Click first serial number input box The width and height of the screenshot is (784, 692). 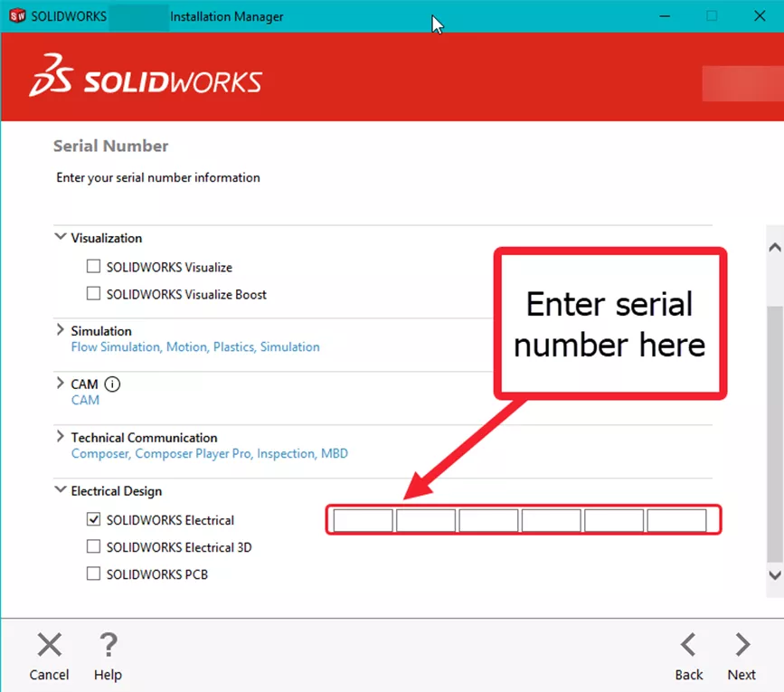pyautogui.click(x=363, y=520)
